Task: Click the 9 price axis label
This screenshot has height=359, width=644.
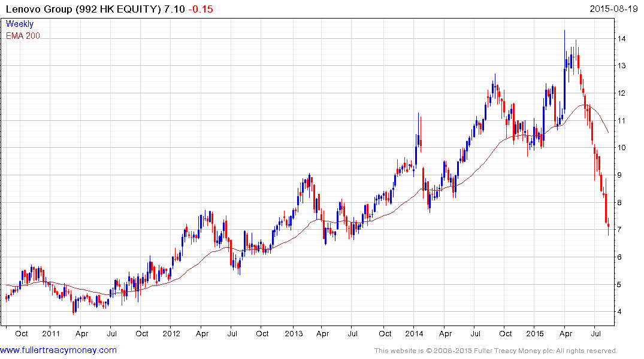Action: pos(619,175)
